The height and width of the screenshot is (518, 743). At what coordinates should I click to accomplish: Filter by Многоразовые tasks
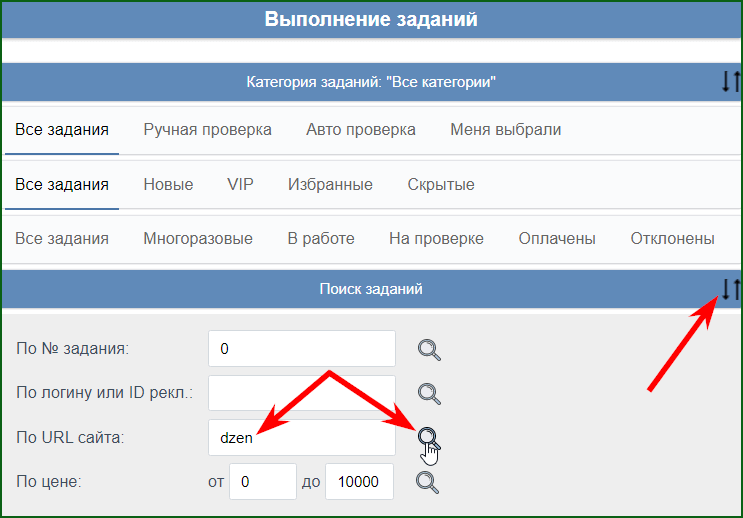[198, 238]
